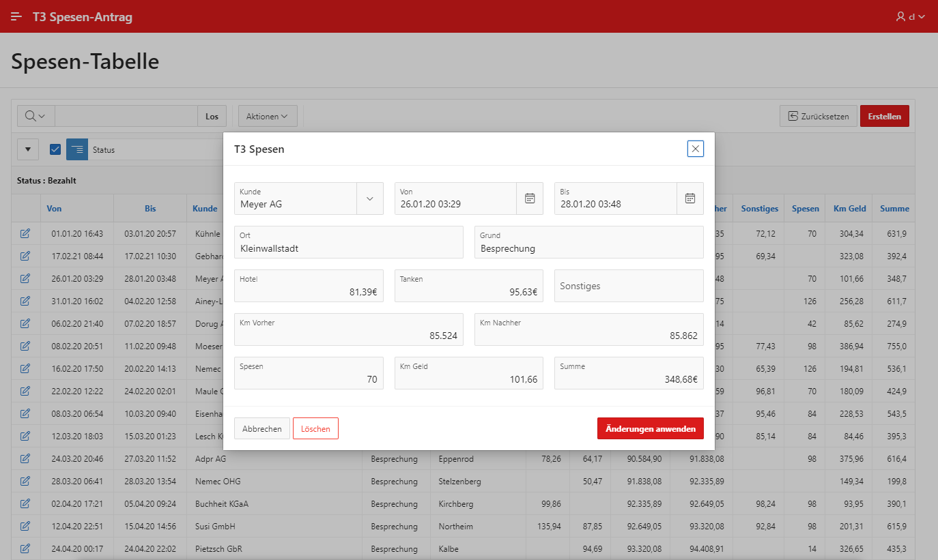Open the Aktionen menu
The image size is (938, 560).
[267, 117]
